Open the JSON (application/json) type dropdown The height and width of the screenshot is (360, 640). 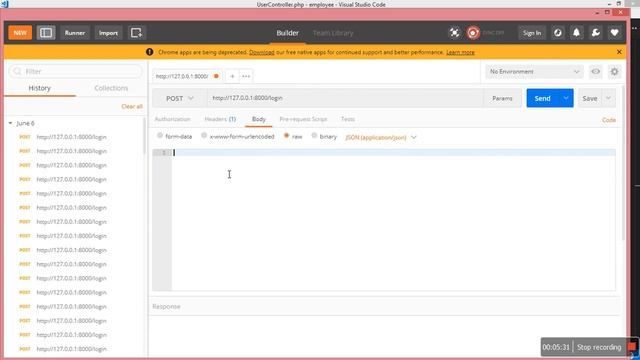[380, 137]
